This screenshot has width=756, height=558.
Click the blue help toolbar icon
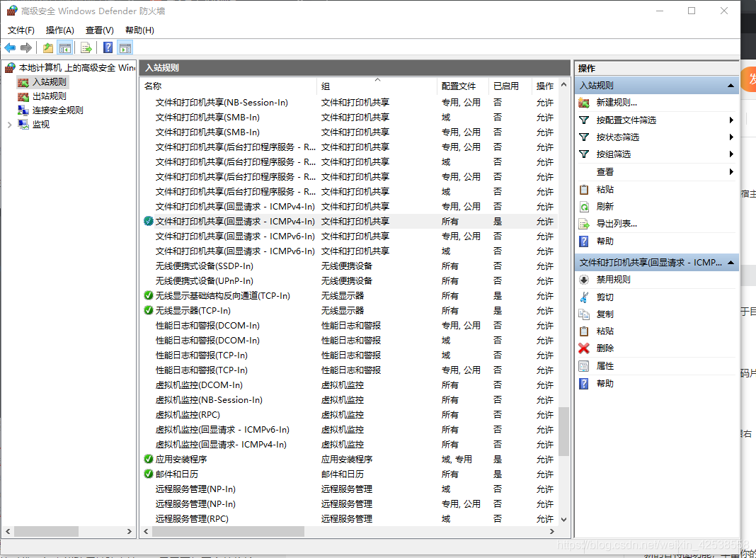point(108,47)
